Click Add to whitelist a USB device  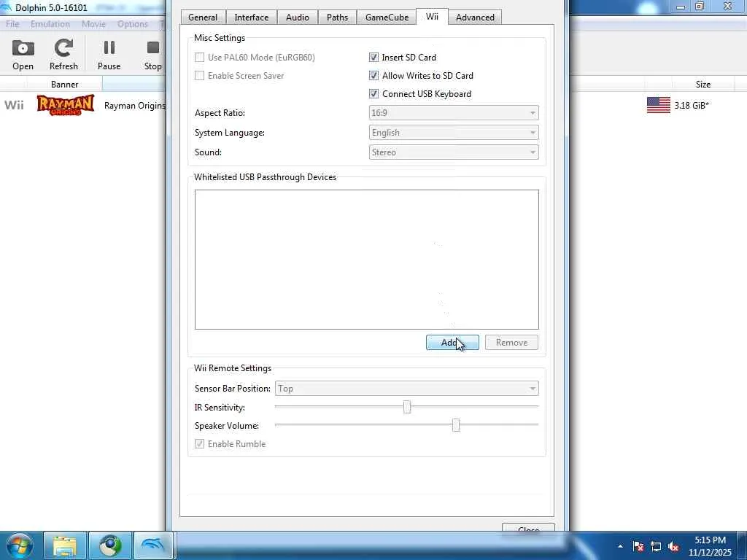[452, 343]
